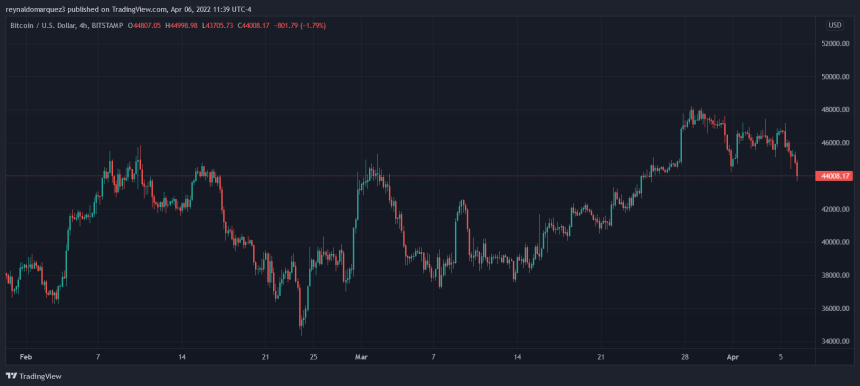Click the TradingView logo at bottom left
This screenshot has width=860, height=386.
[x=34, y=376]
